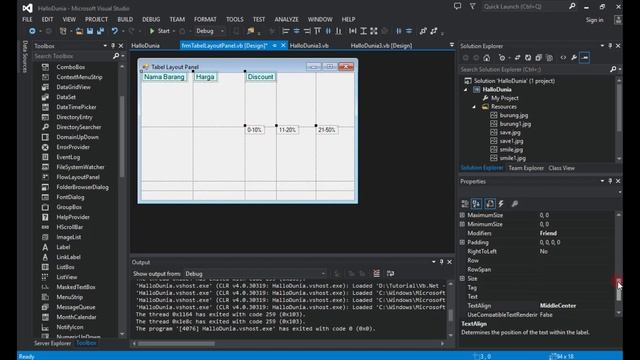Image resolution: width=640 pixels, height=360 pixels.
Task: Click the Make Same Size icon
Action: (x=374, y=31)
